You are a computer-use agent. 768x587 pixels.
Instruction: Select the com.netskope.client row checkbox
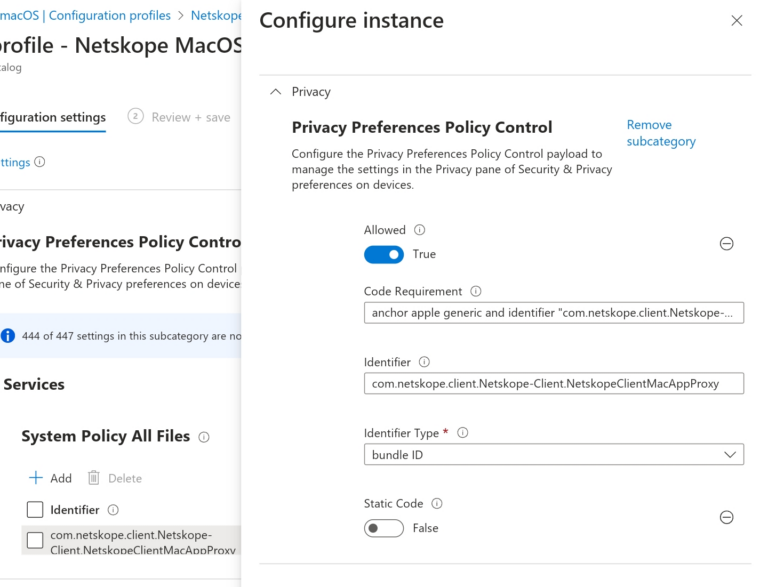tap(35, 541)
